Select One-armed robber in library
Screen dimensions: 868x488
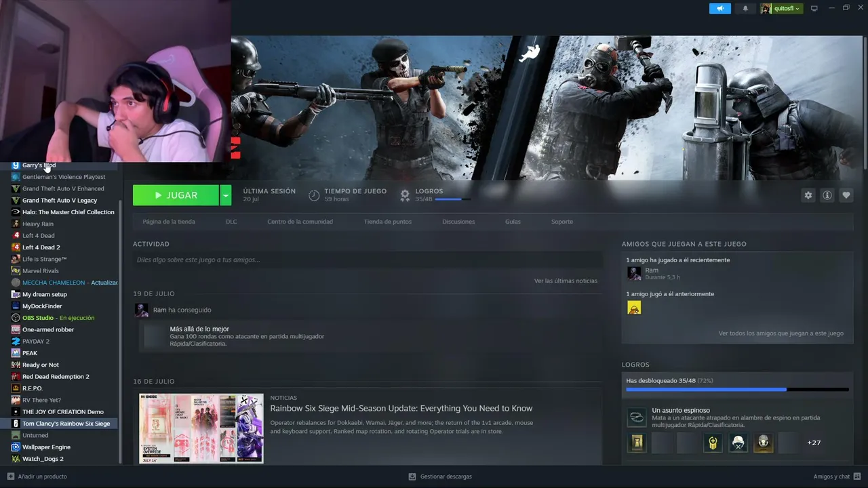pyautogui.click(x=48, y=330)
